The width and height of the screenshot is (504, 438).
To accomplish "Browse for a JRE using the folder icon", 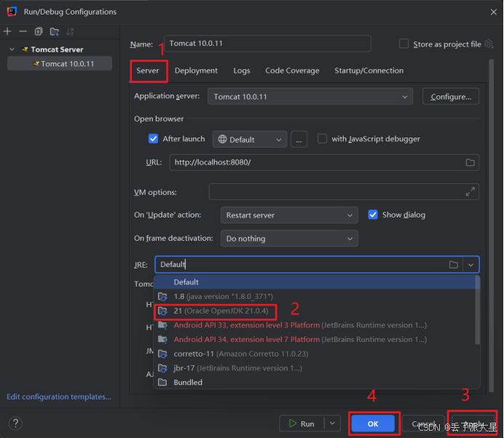I will point(454,265).
